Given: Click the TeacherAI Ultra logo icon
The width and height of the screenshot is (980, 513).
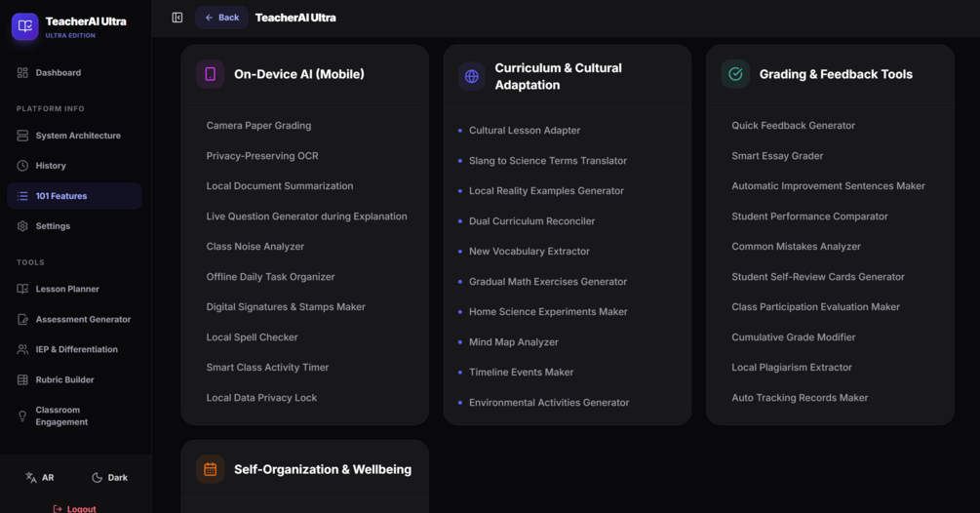Looking at the screenshot, I should click(25, 26).
